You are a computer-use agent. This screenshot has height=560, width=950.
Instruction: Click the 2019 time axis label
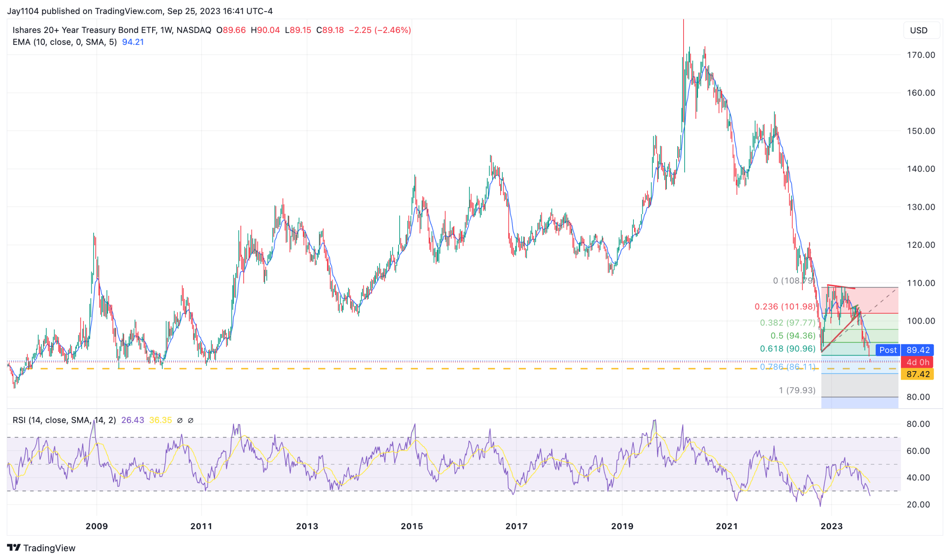click(622, 526)
